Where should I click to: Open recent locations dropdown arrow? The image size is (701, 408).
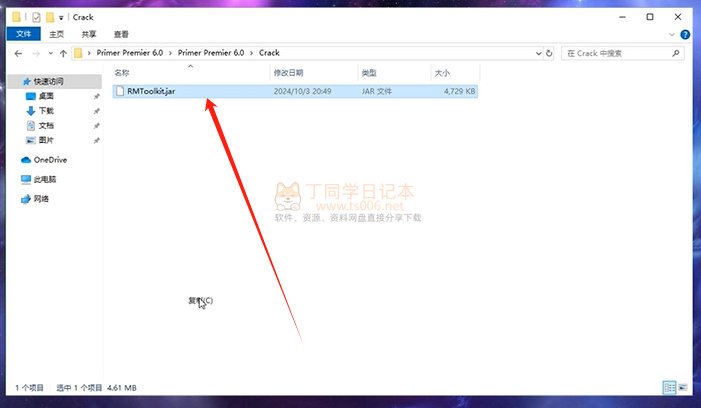[x=51, y=54]
